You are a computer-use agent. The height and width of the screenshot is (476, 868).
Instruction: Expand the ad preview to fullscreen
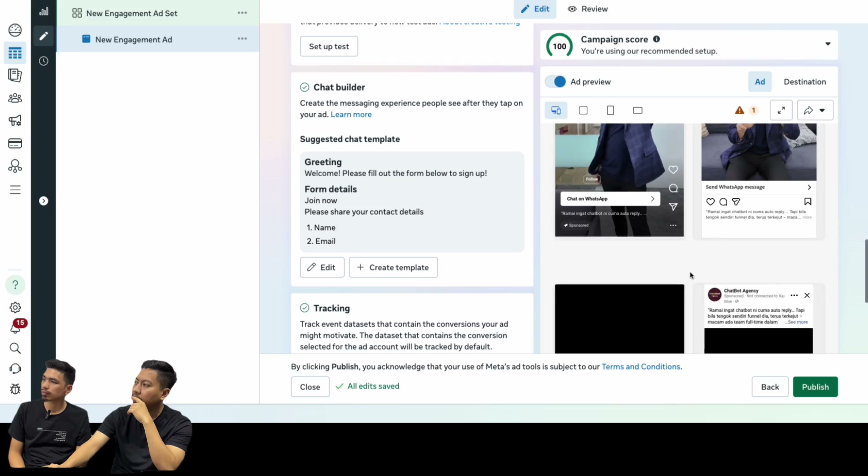(x=781, y=110)
